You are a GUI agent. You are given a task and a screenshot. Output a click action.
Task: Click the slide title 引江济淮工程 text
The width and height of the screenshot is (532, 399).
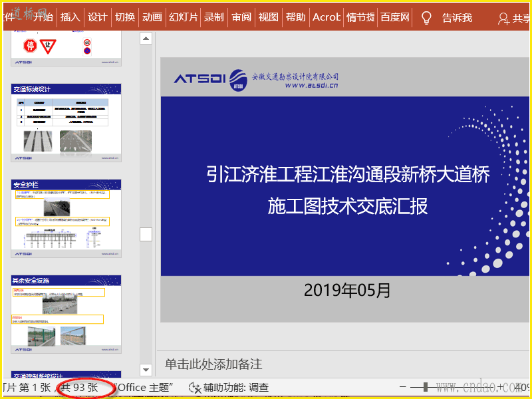point(348,175)
